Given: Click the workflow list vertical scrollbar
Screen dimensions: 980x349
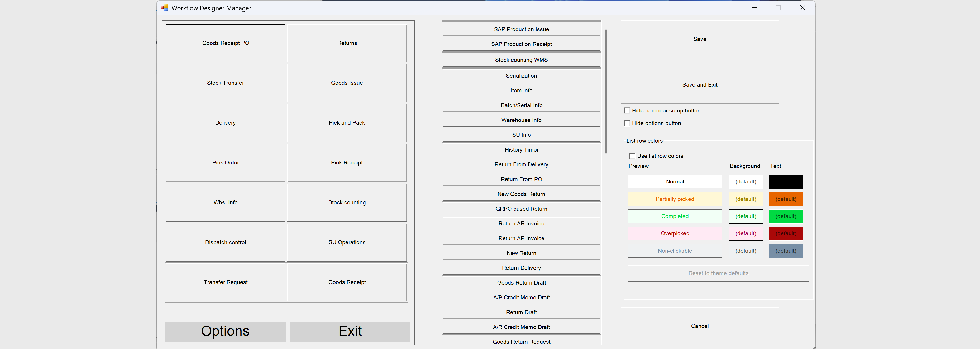Looking at the screenshot, I should tap(606, 91).
